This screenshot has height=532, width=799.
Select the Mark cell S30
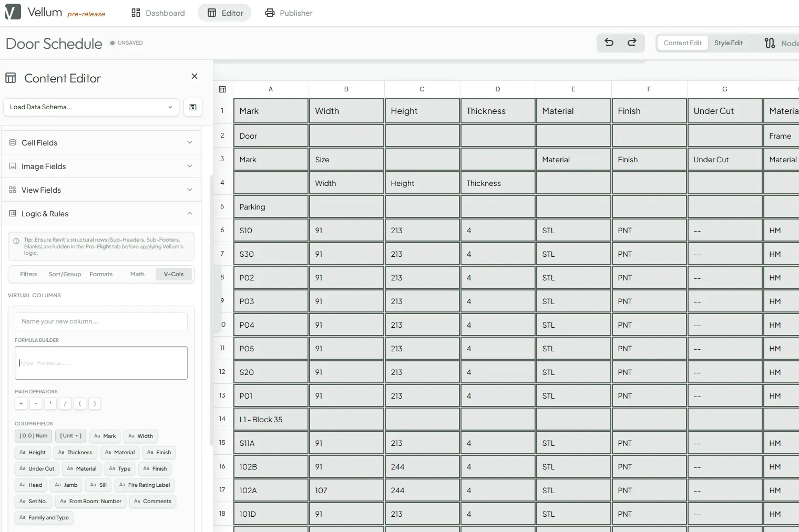[271, 254]
